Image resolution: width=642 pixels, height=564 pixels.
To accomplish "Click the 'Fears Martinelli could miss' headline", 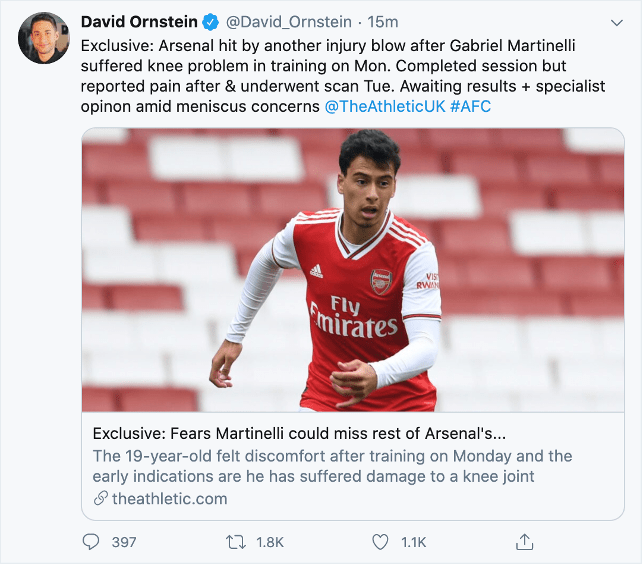I will [x=299, y=434].
